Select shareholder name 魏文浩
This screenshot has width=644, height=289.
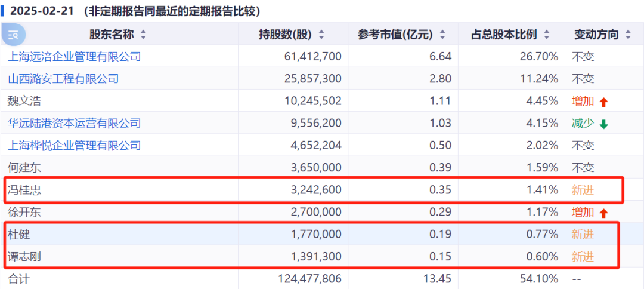click(x=24, y=101)
